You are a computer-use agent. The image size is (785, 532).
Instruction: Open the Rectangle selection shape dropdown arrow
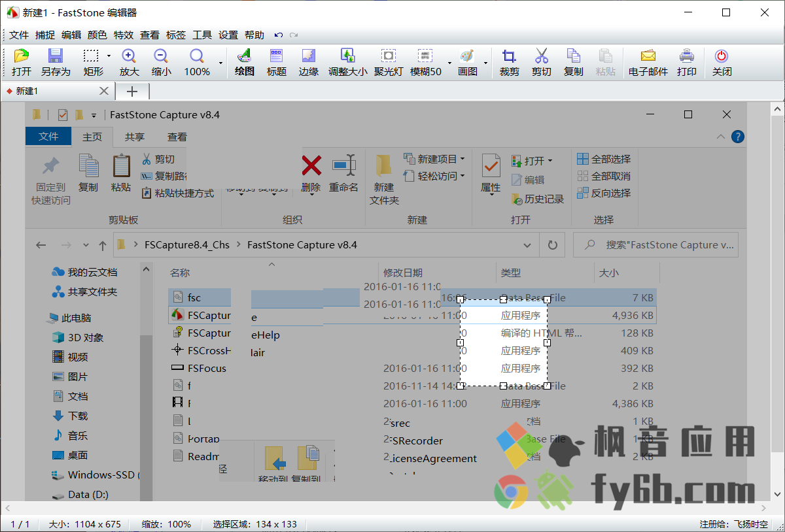109,56
